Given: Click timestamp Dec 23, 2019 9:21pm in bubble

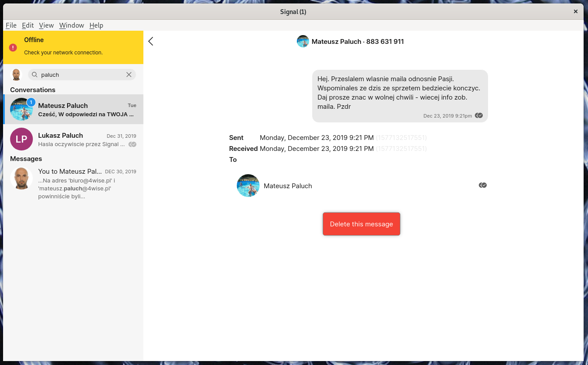Looking at the screenshot, I should (448, 116).
